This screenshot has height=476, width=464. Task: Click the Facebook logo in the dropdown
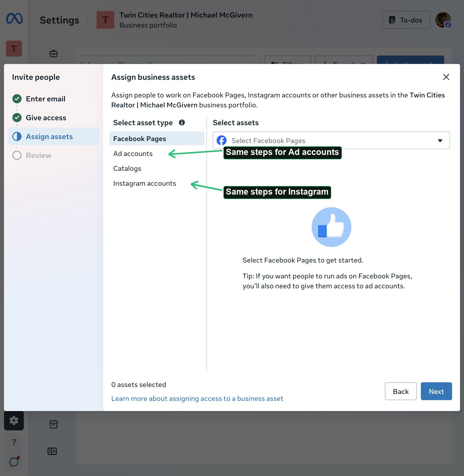pos(222,140)
